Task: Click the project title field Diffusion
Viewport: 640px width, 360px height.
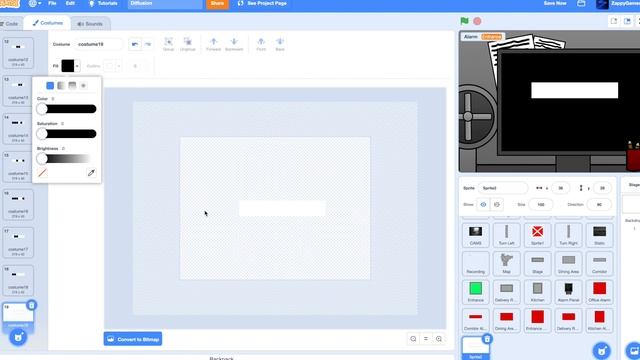Action: (x=165, y=4)
